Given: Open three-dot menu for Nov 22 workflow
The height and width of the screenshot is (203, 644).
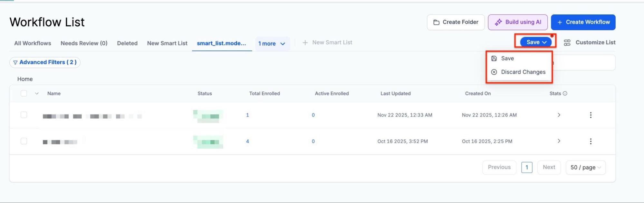Looking at the screenshot, I should click(x=591, y=115).
